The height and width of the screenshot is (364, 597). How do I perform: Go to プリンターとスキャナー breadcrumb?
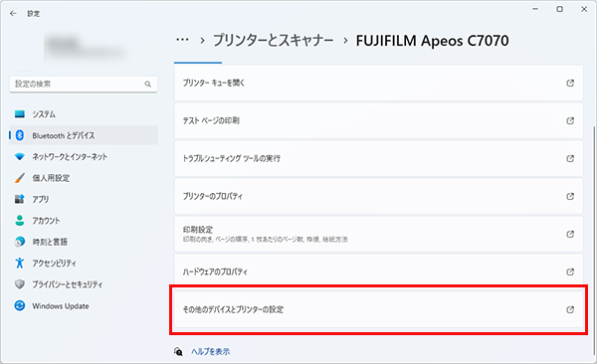pos(273,41)
